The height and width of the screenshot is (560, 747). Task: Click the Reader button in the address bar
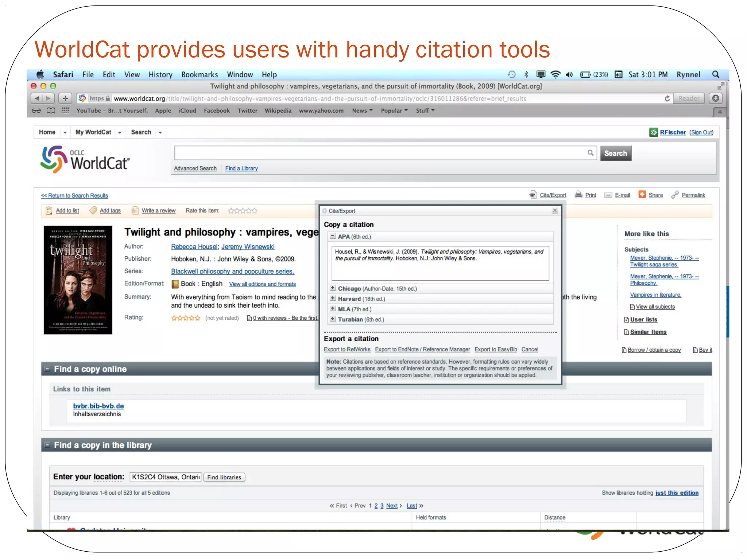coord(689,98)
